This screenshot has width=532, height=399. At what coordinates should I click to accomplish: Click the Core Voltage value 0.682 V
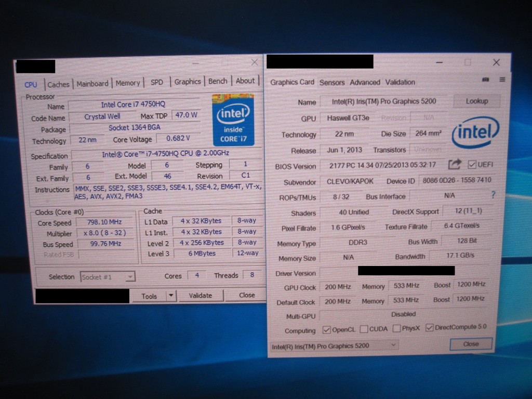[178, 138]
